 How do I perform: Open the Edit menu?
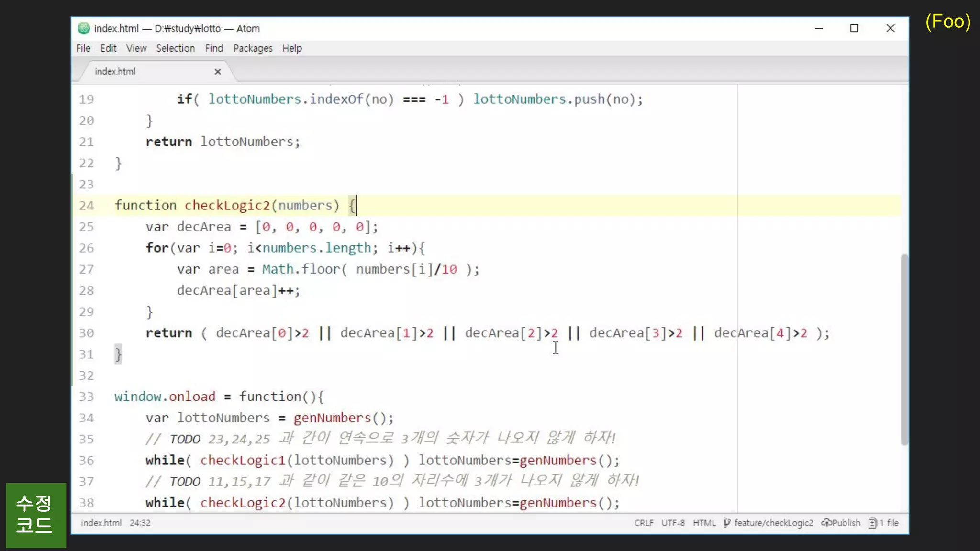108,48
